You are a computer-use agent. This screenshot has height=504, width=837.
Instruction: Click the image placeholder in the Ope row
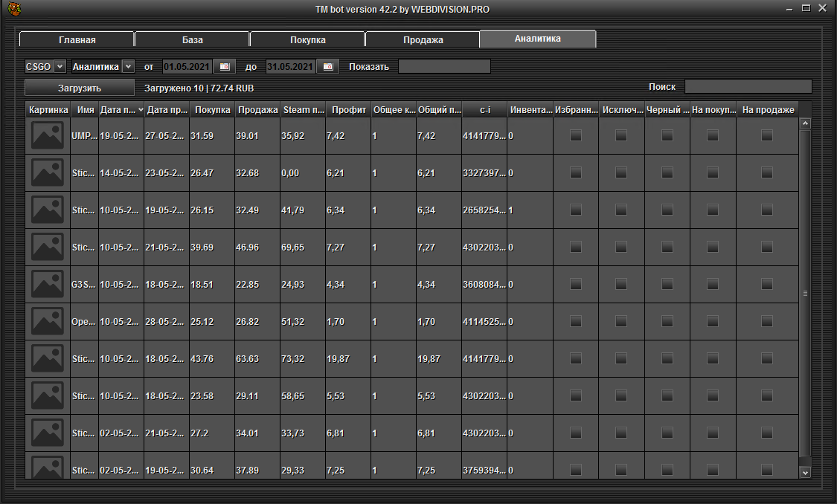47,322
